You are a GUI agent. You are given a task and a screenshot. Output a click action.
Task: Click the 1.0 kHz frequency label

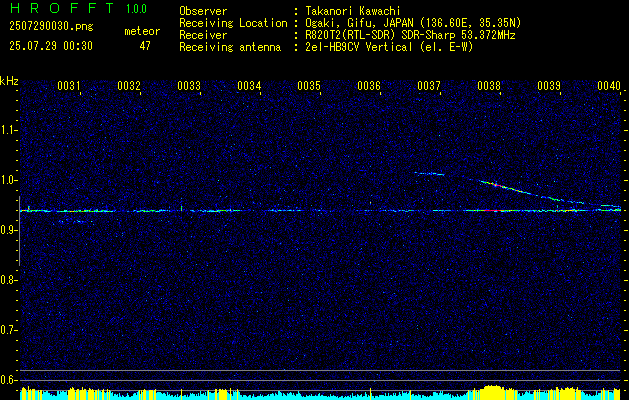(x=8, y=180)
